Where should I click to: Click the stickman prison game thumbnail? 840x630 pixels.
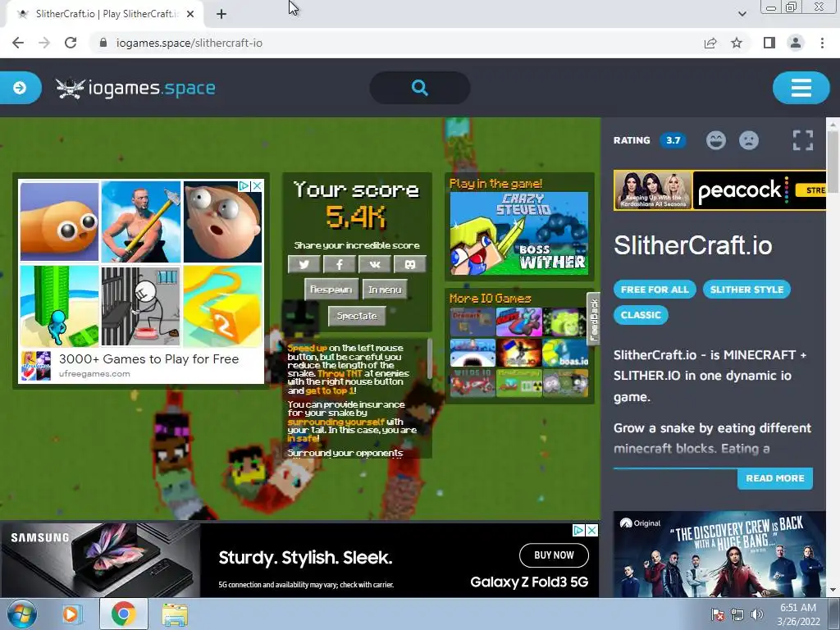pyautogui.click(x=141, y=306)
